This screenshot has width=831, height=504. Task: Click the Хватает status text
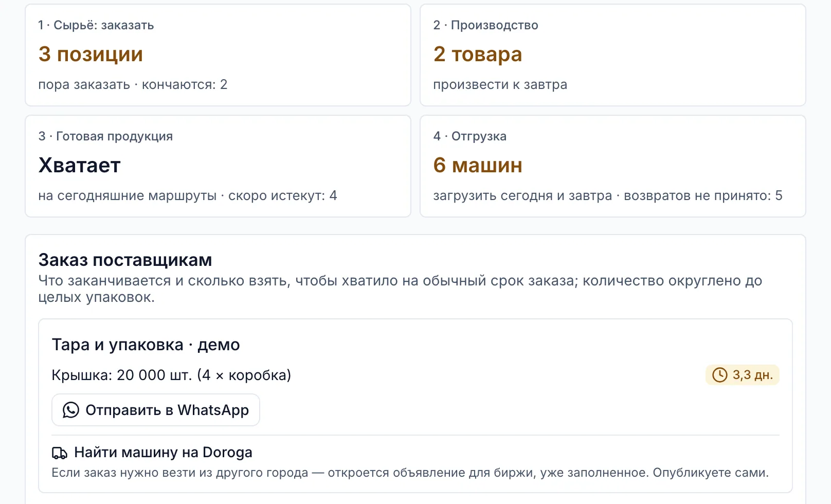80,165
